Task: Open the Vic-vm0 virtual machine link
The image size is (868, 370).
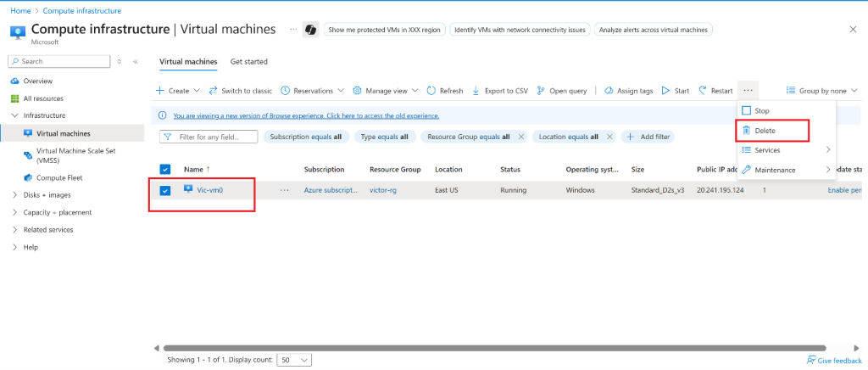Action: click(x=210, y=190)
